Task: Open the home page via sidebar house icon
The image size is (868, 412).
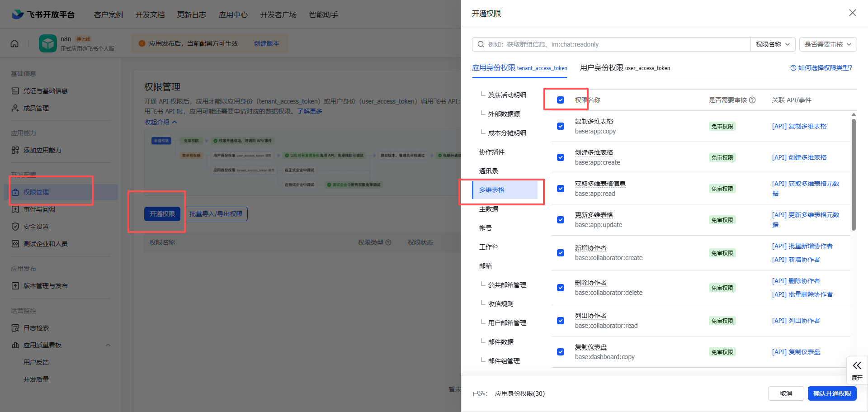Action: pos(14,43)
